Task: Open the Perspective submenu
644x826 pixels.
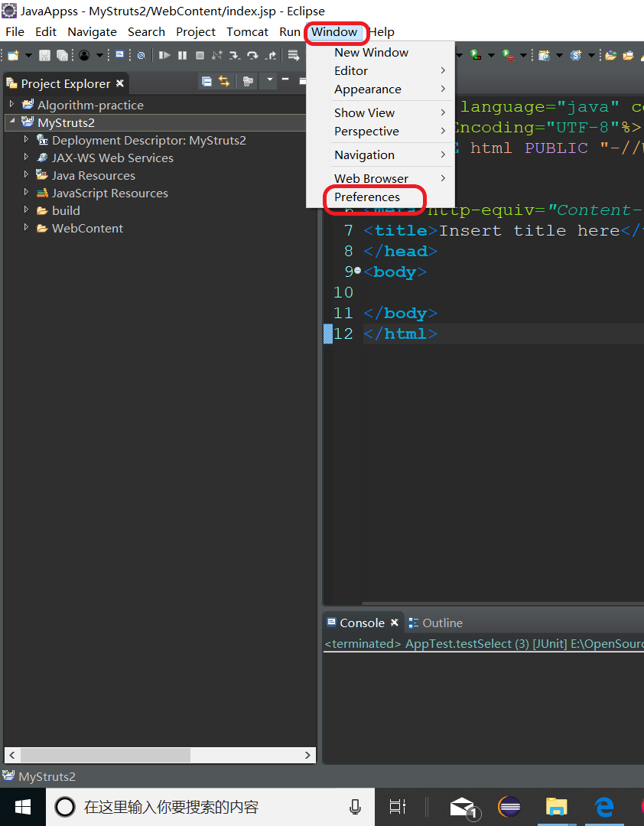Action: click(380, 132)
